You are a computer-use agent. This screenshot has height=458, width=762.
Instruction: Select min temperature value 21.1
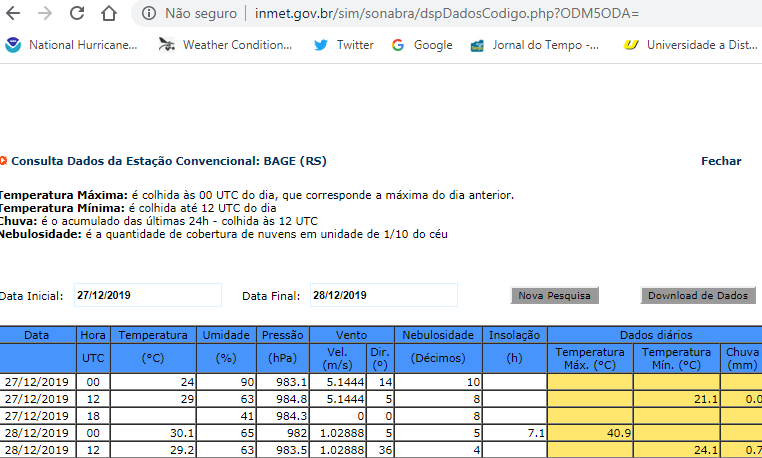(x=706, y=399)
